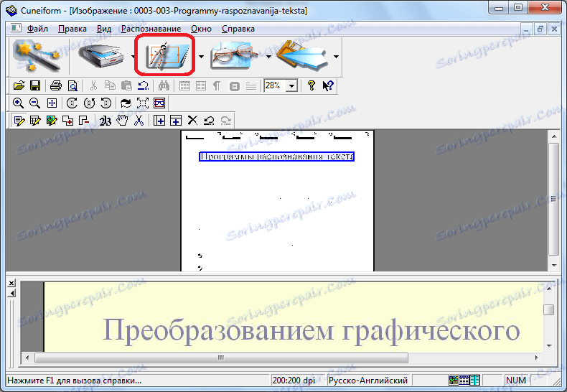
Task: Click the dotted-corners select region icon
Action: click(x=143, y=103)
